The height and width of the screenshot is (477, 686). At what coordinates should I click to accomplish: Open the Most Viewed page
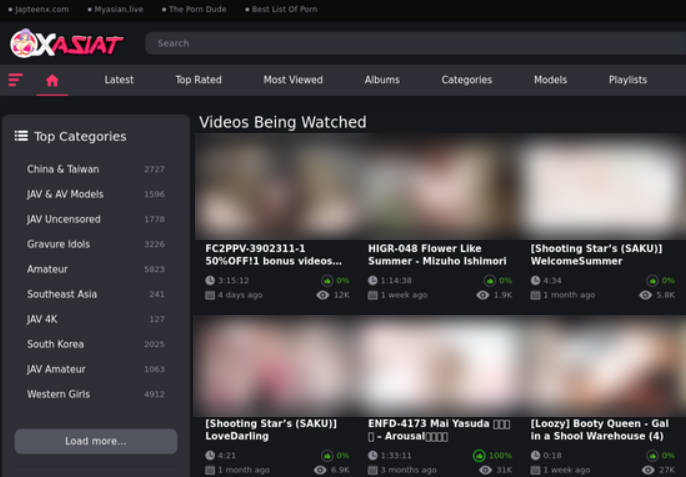(x=293, y=80)
